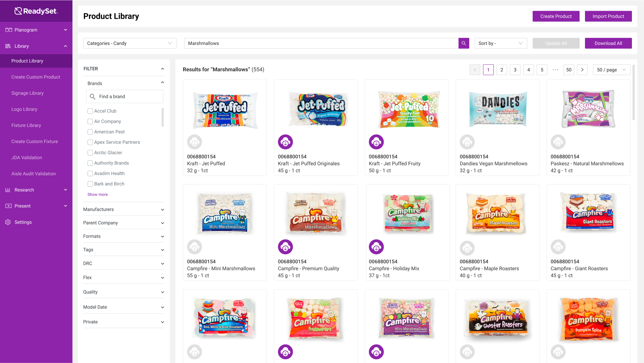Select JDA Validation in the sidebar
The image size is (644, 363).
point(27,157)
